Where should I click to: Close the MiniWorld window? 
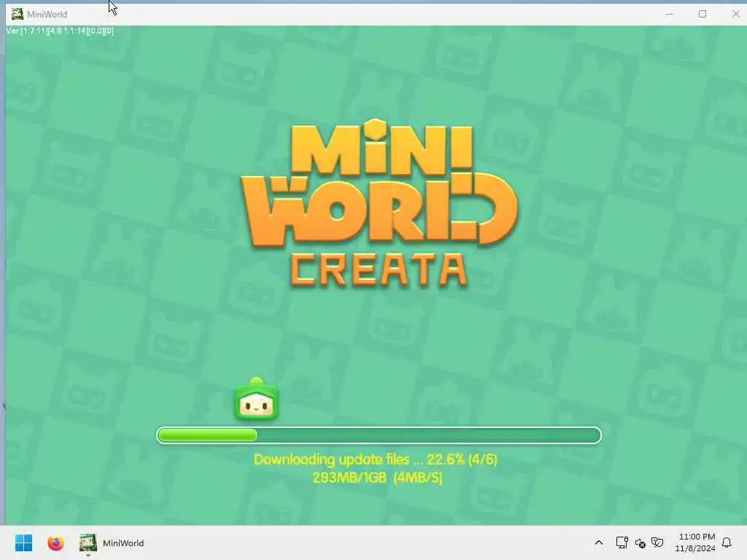pos(735,14)
